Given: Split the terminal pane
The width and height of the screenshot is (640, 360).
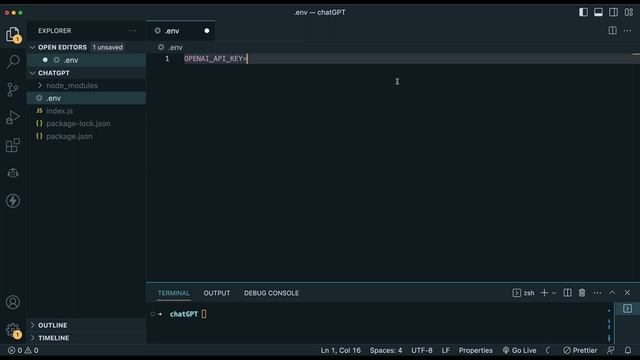Looking at the screenshot, I should (567, 293).
